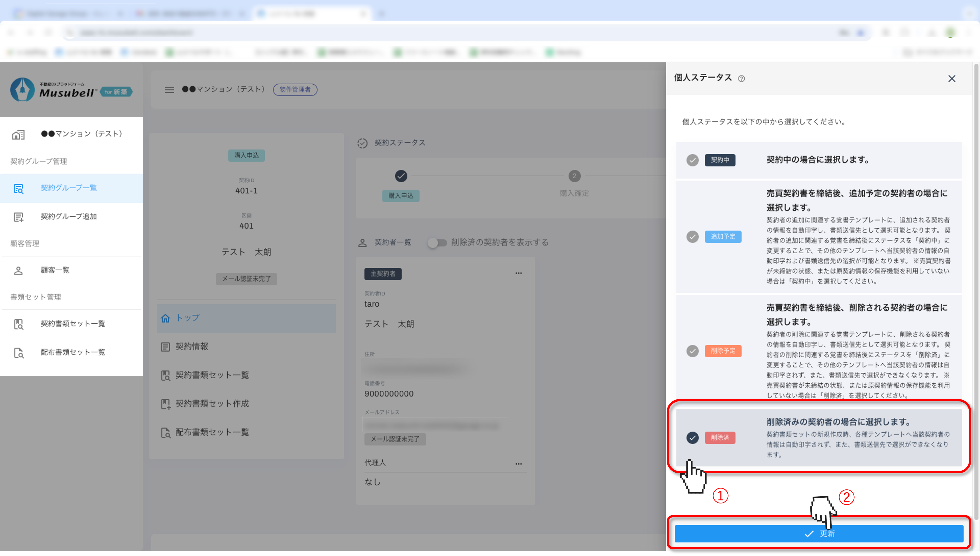Open 契約情報 in contract menu

(192, 347)
